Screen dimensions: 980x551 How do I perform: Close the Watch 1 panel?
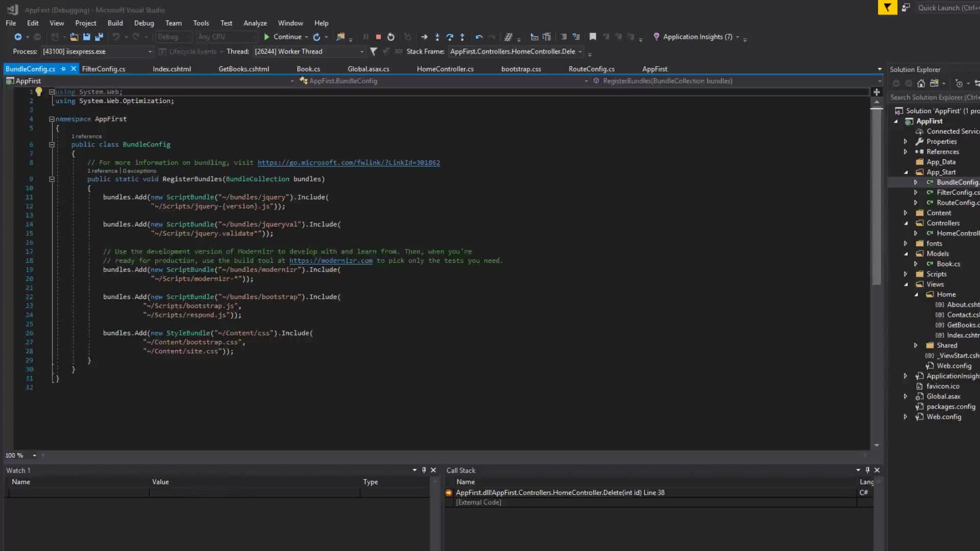433,470
